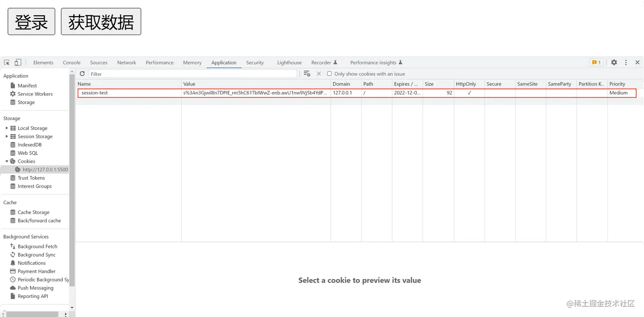
Task: Open the Sources tab
Action: tap(99, 63)
